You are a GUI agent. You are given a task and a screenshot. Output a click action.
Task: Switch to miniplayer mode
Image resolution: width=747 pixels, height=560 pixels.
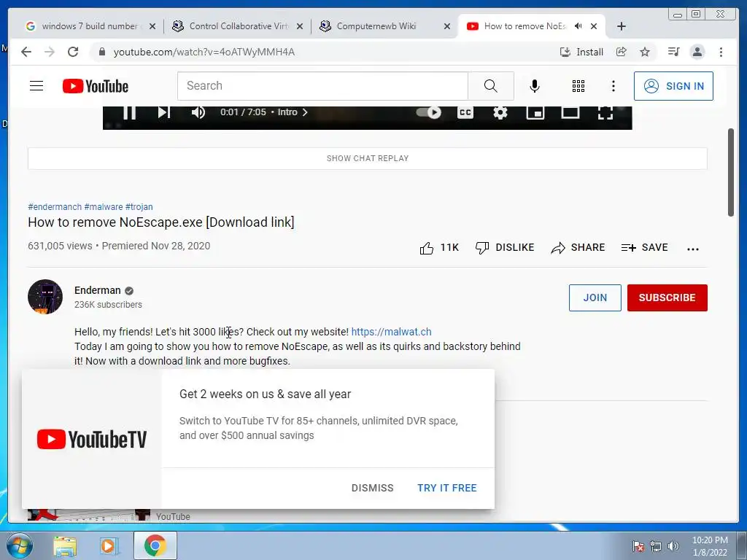coord(535,112)
